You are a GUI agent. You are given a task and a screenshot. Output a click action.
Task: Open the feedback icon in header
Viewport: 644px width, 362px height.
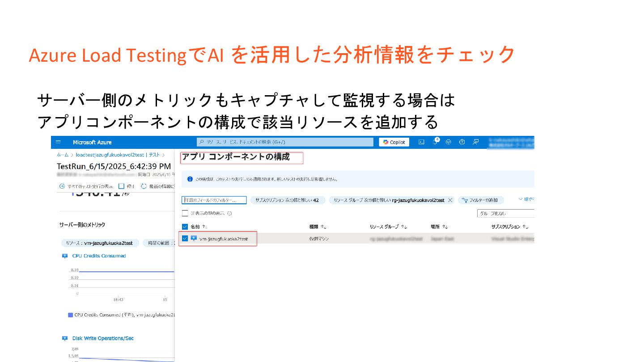476,142
